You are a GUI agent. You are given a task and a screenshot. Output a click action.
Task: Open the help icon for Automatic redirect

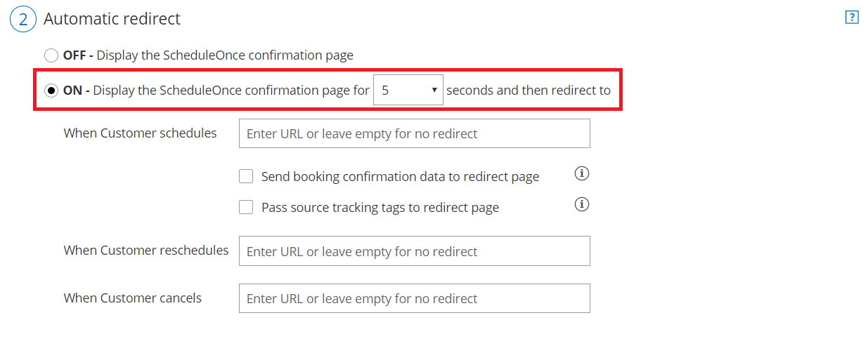point(852,18)
